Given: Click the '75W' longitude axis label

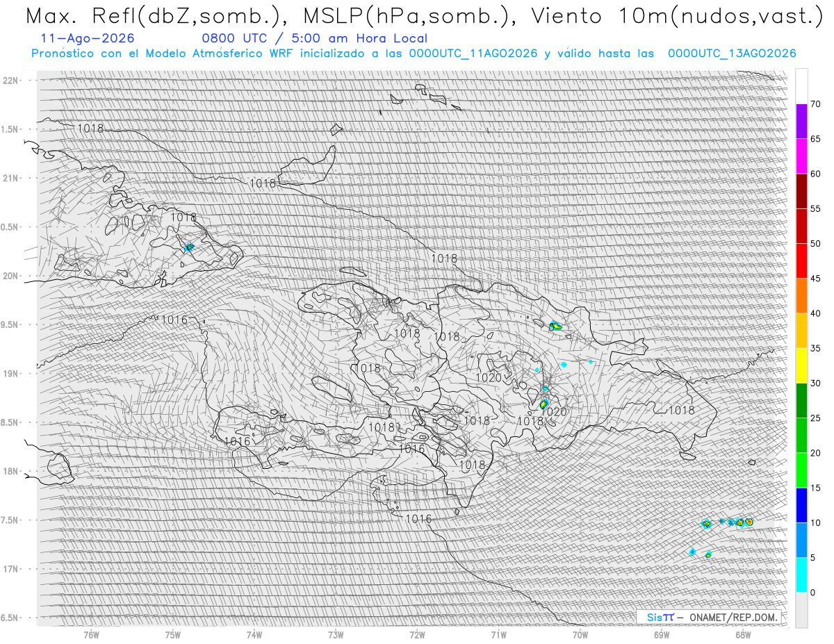Looking at the screenshot, I should click(x=173, y=634).
